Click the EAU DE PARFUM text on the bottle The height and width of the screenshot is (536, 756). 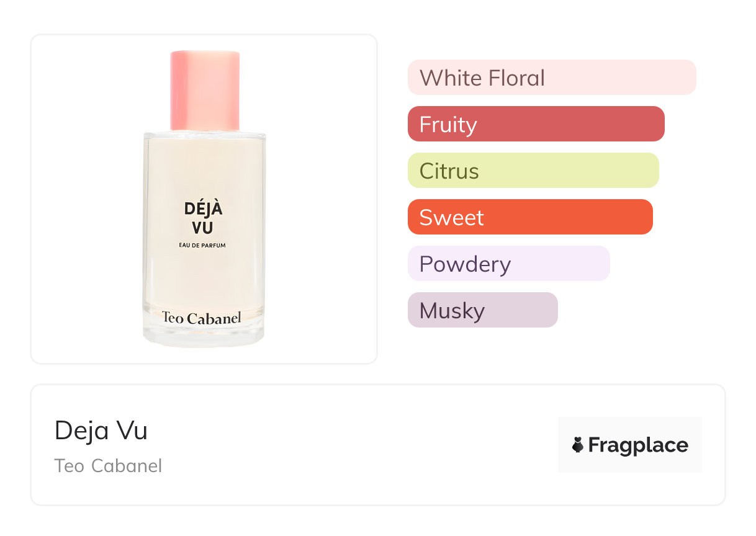point(203,246)
